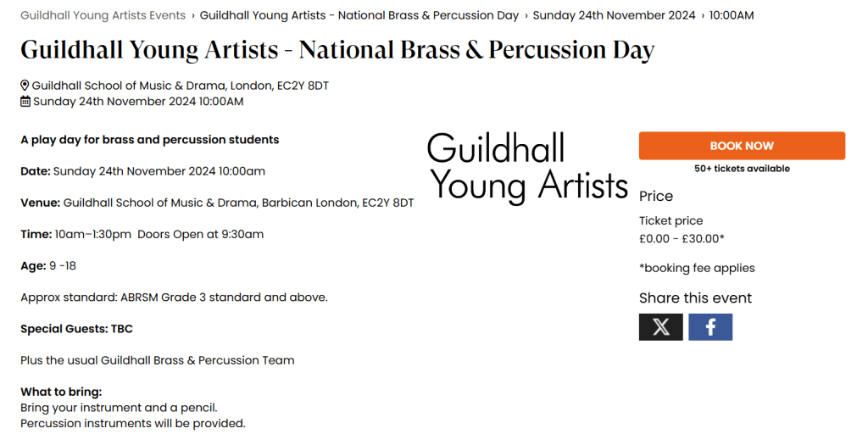The image size is (868, 434).
Task: Click the Venue line mentioning Barbican London
Action: pyautogui.click(x=217, y=203)
